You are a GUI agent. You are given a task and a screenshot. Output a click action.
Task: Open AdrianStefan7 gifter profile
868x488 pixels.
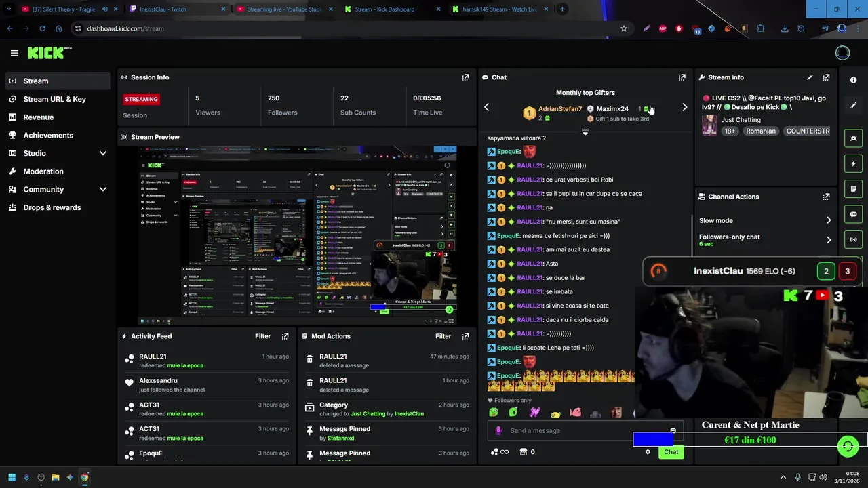(x=559, y=109)
